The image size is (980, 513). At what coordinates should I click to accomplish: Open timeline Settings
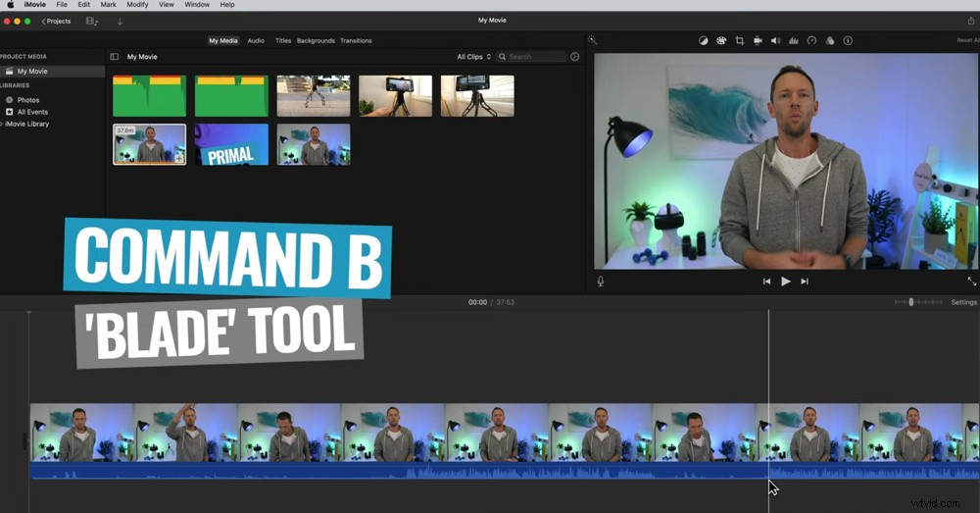[x=963, y=302]
